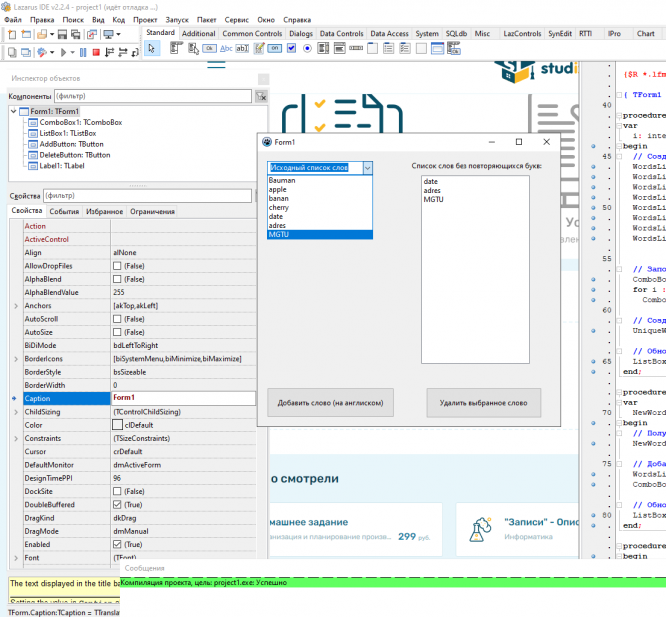Clear the component filter with funnel icon
Viewport: 666px width, 617px height.
coord(261,96)
